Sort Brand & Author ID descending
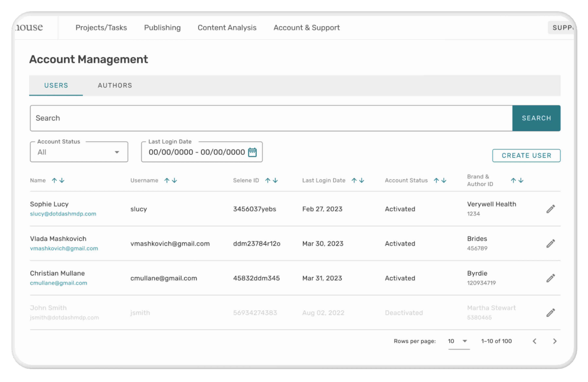Image resolution: width=588 pixels, height=382 pixels. click(x=521, y=180)
